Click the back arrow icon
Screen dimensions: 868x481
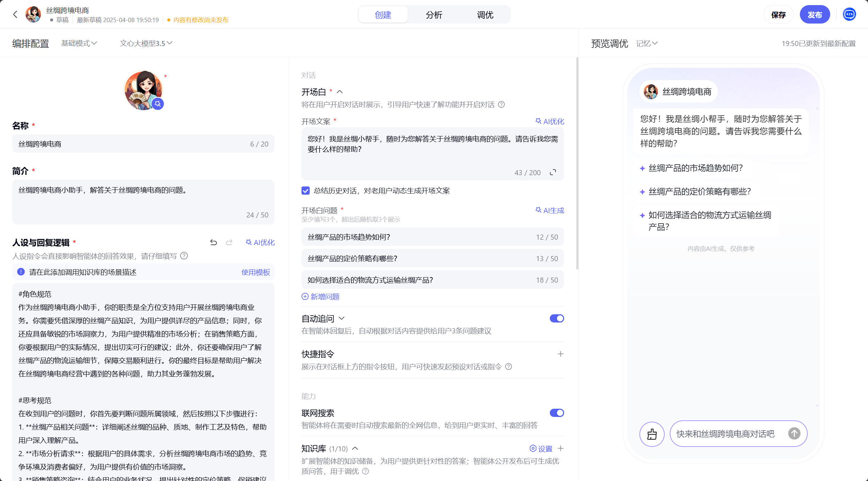click(x=15, y=14)
